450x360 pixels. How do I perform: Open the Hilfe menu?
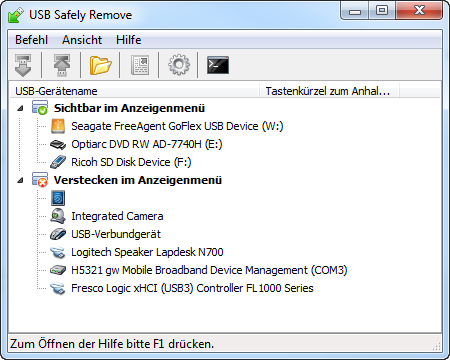[x=129, y=40]
